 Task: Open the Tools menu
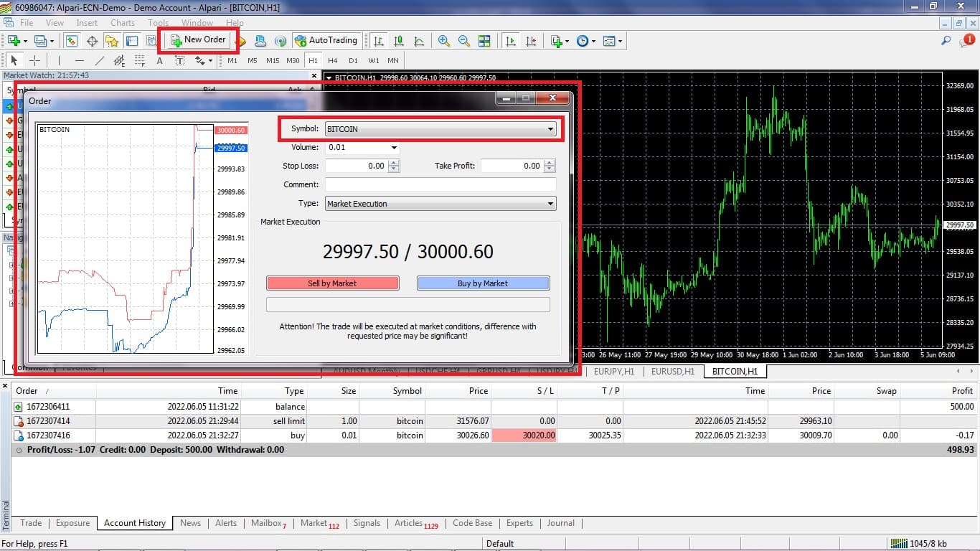[x=158, y=23]
